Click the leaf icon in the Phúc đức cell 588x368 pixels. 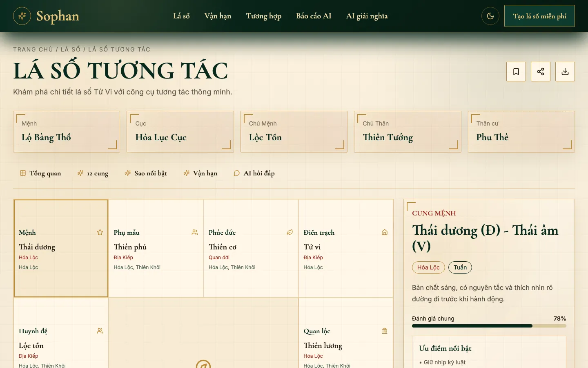[290, 232]
